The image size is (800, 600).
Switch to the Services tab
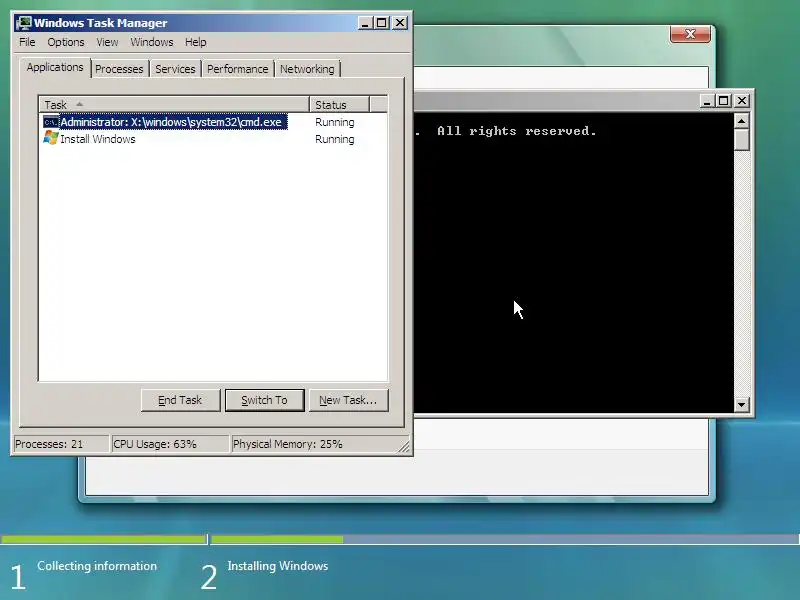click(175, 69)
